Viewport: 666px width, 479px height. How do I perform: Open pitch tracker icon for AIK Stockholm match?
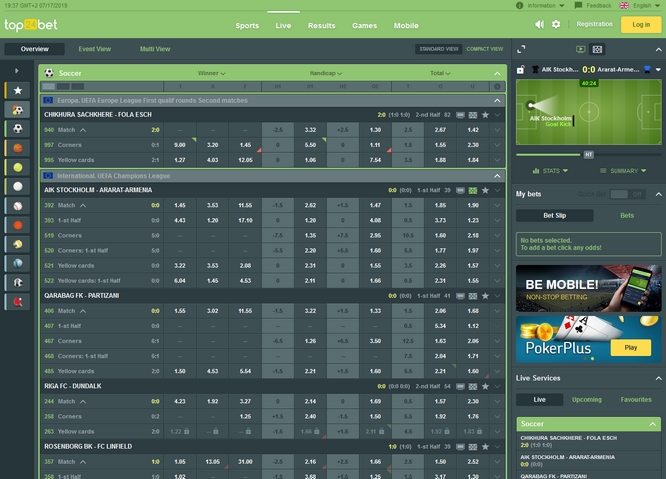pos(473,191)
